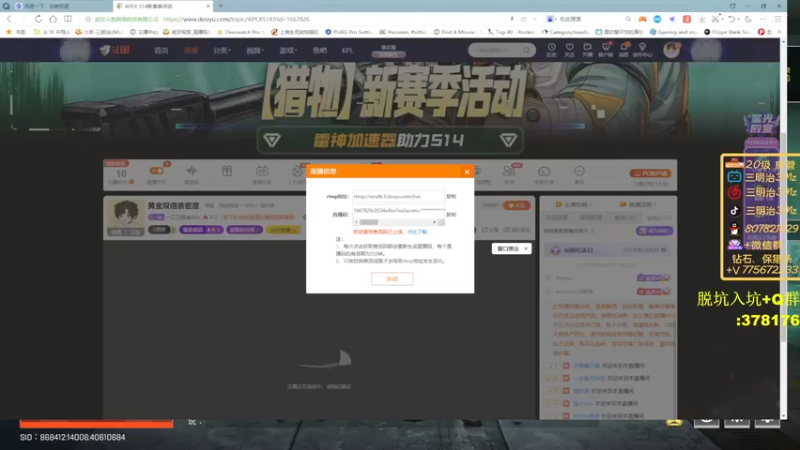Click the Douyu logo in site header

[x=115, y=50]
